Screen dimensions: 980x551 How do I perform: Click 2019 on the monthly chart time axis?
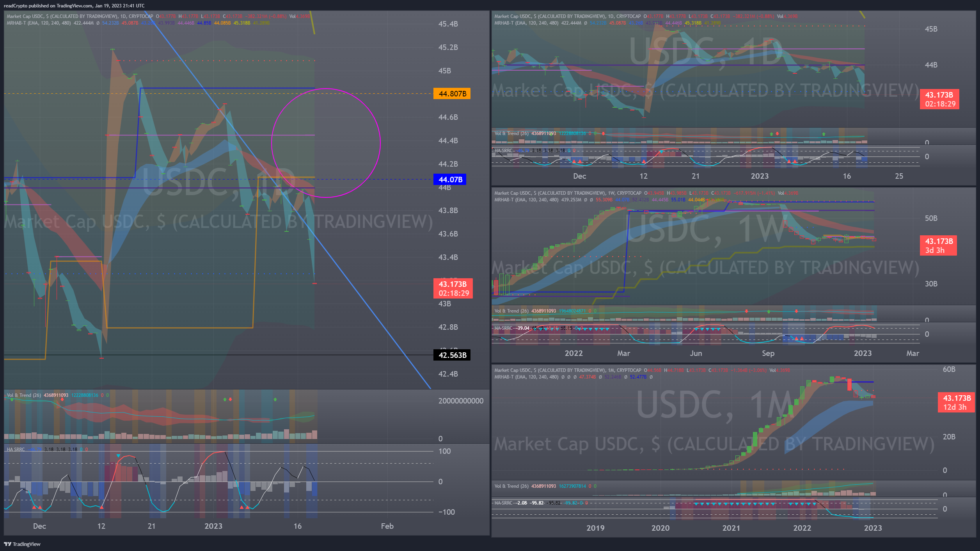click(595, 528)
